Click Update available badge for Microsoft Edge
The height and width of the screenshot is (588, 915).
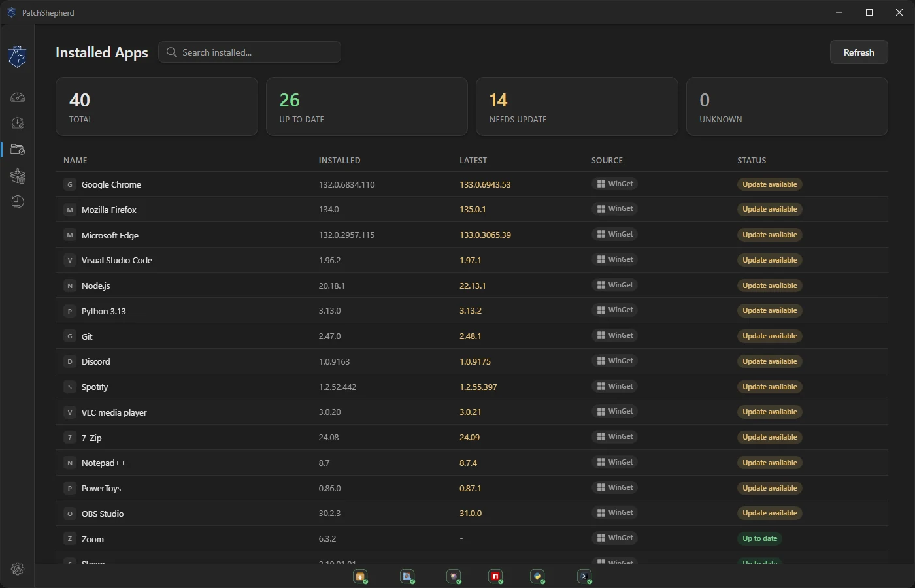tap(770, 235)
